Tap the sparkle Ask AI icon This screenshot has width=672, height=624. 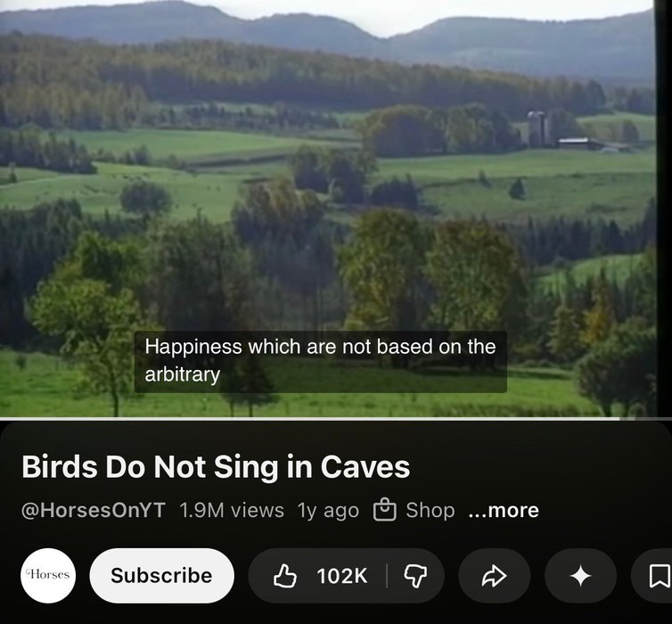click(581, 576)
